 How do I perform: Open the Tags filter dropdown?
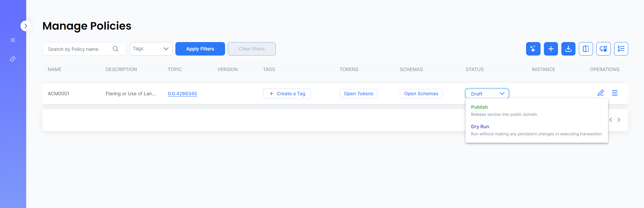pyautogui.click(x=151, y=49)
